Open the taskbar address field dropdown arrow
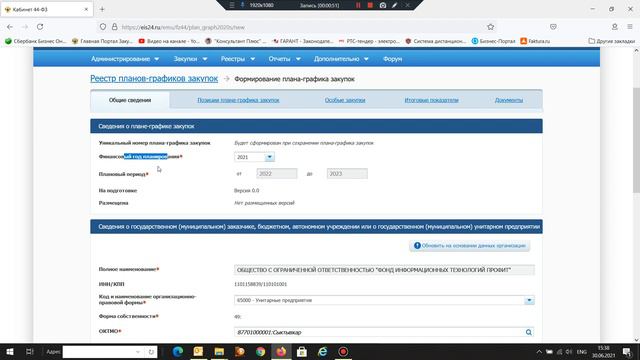This screenshot has height=360, width=640. [x=138, y=352]
